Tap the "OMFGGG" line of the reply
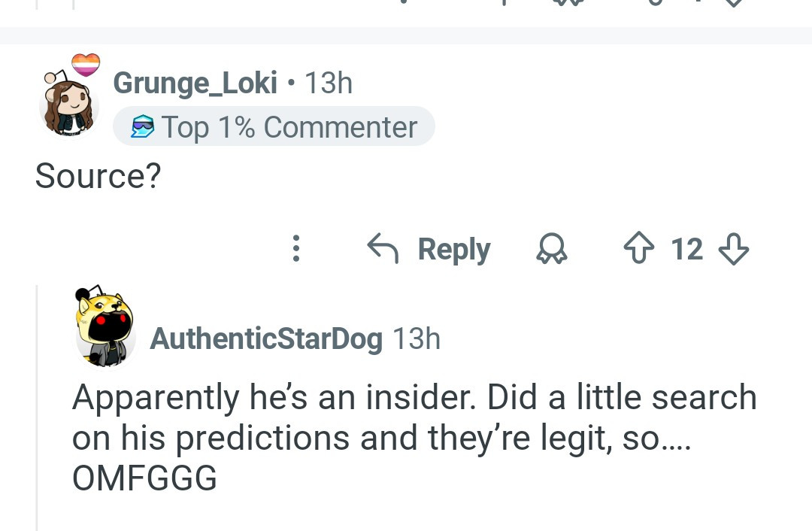Screen dimensions: 812x531 point(144,478)
